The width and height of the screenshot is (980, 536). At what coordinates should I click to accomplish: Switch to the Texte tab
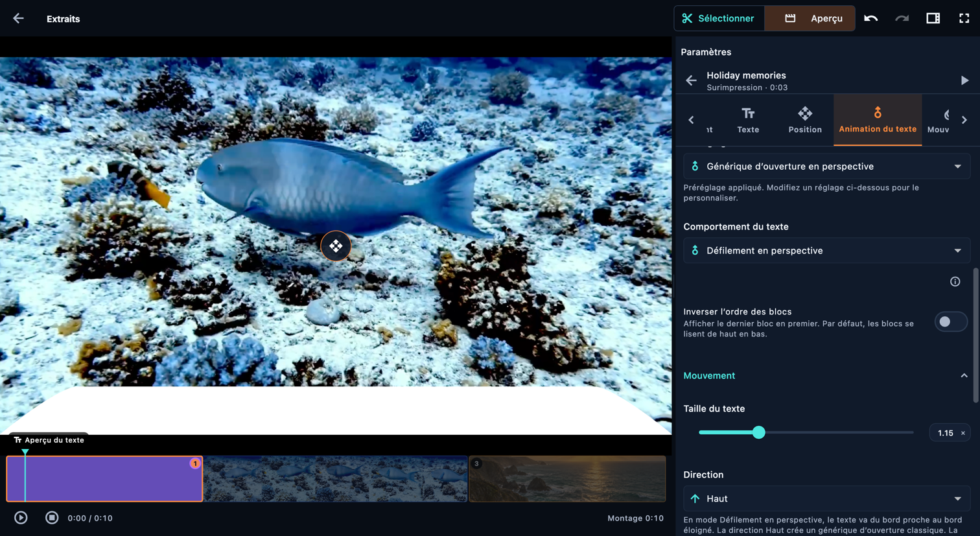748,120
